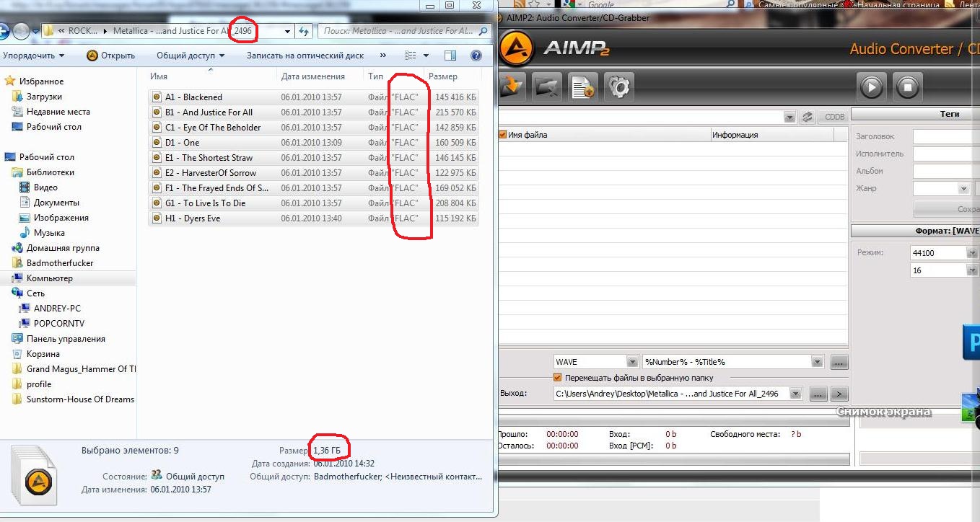Click the playlist document icon in AIMP toolbar
980x522 pixels.
582,87
